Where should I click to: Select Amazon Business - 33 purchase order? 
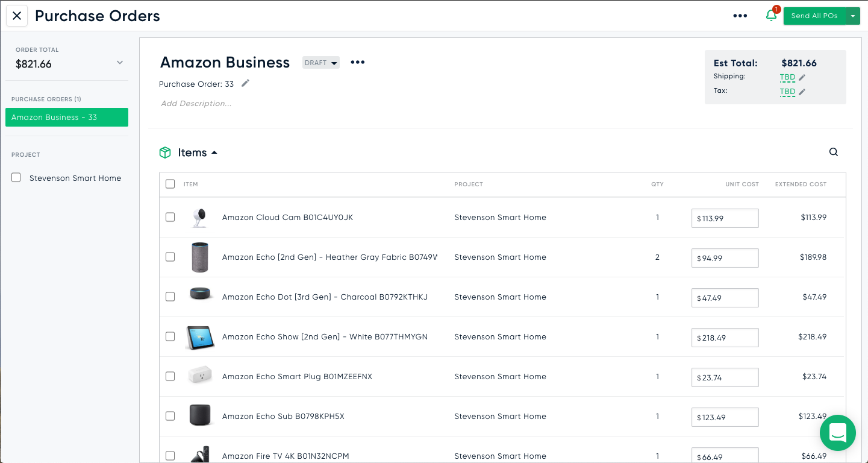pyautogui.click(x=67, y=117)
